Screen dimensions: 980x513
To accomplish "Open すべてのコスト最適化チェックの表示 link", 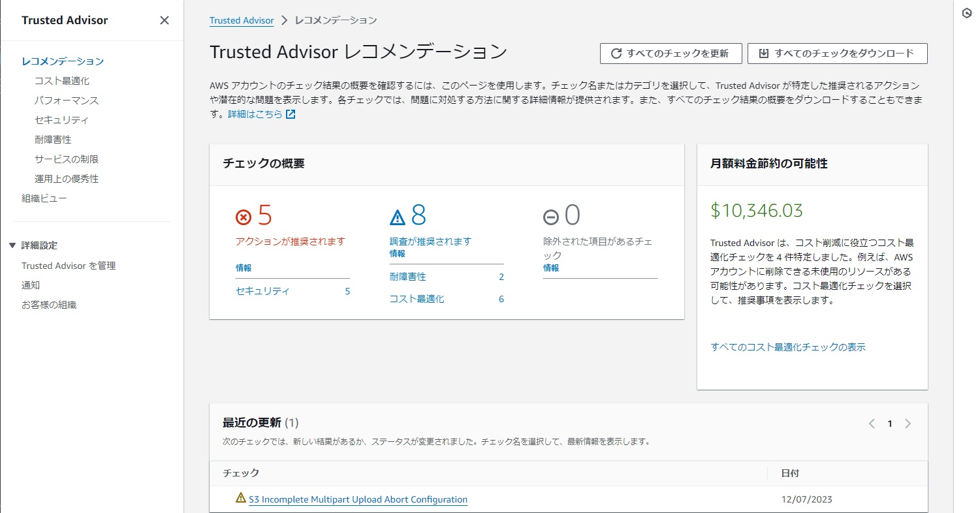I will click(787, 347).
